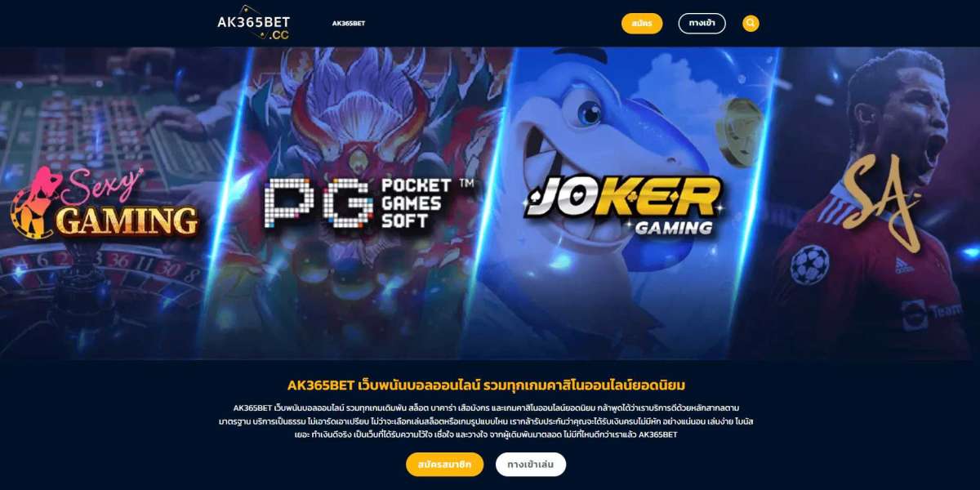The image size is (980, 490).
Task: Select the white ทางเข้าเล่น button
Action: (x=531, y=464)
